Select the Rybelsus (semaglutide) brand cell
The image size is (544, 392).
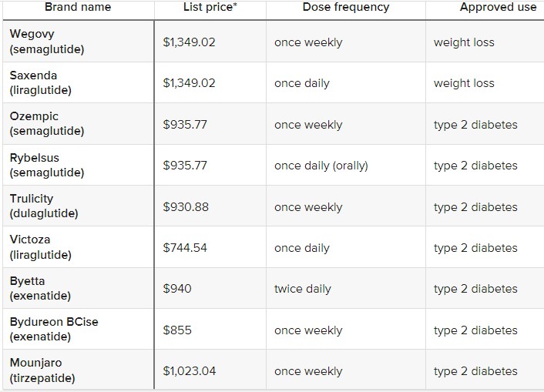(47, 165)
